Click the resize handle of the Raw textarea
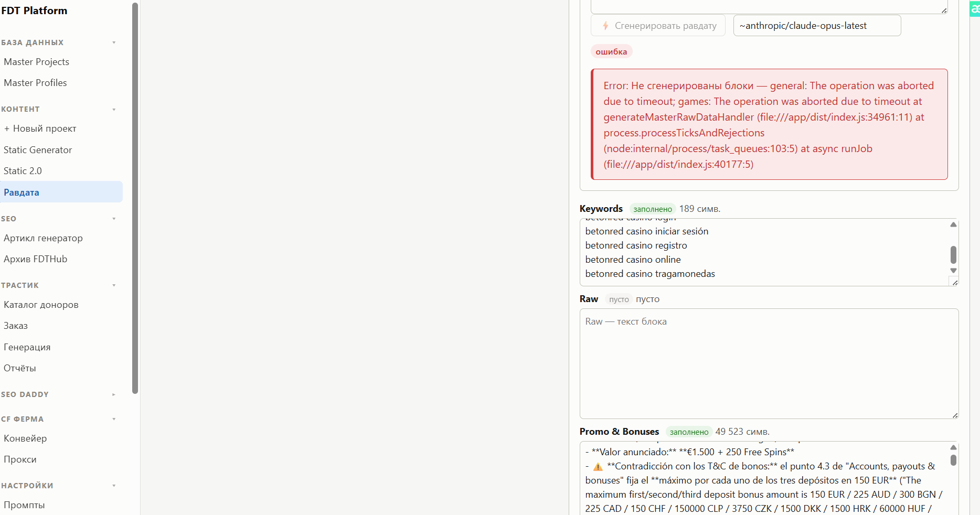980x515 pixels. (x=955, y=415)
